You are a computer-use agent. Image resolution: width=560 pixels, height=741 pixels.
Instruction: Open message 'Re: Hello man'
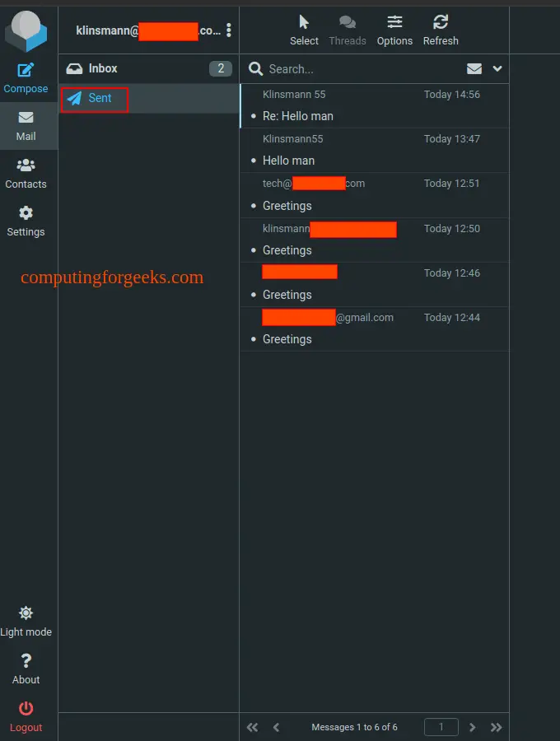[375, 106]
